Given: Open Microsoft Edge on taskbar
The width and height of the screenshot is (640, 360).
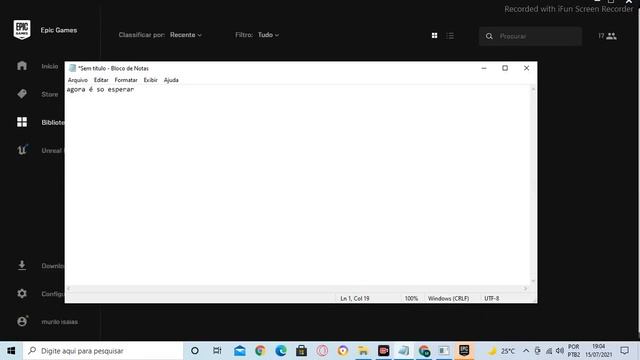Looking at the screenshot, I should (x=281, y=351).
